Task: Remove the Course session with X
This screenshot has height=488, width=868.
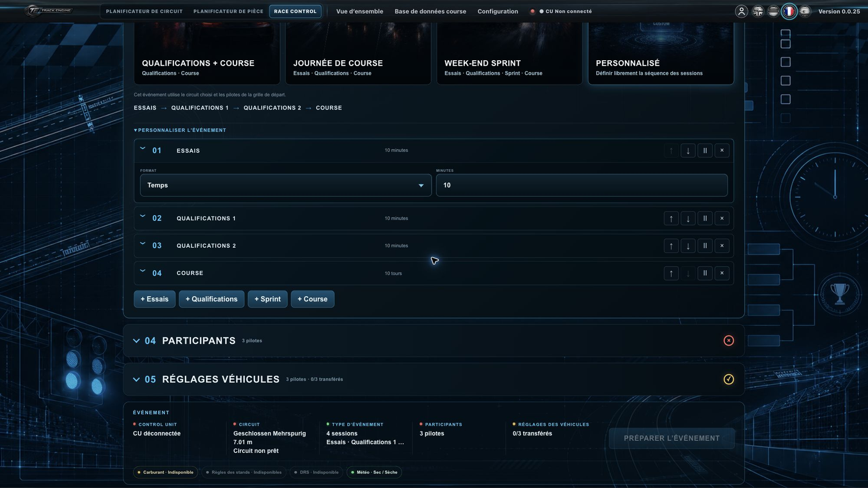Action: (722, 273)
